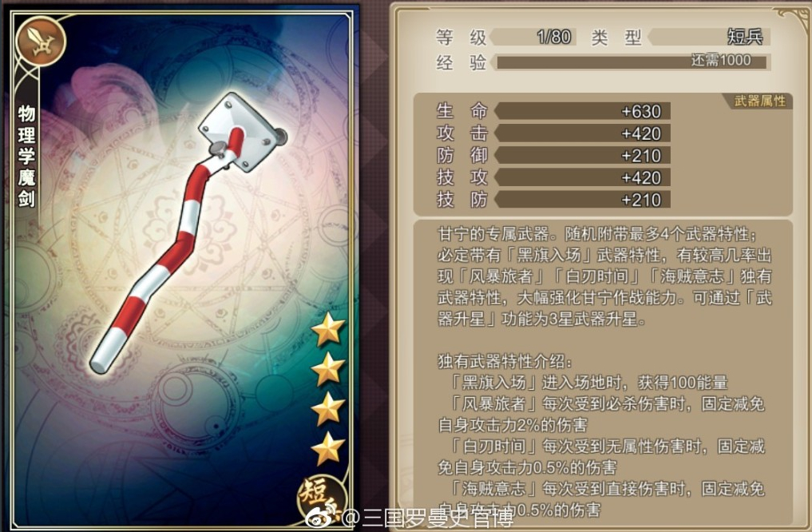Click the 经验 experience progress bar
This screenshot has width=812, height=532.
click(632, 62)
